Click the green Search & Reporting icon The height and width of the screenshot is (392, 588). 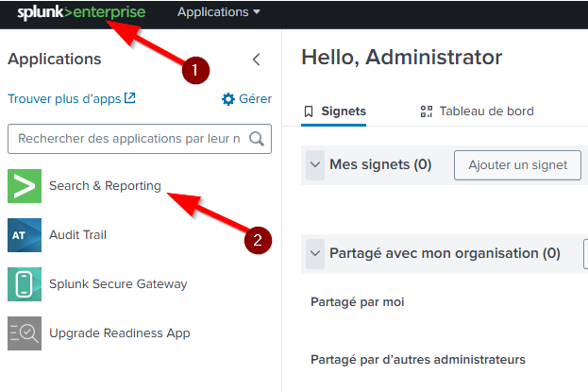pos(25,186)
